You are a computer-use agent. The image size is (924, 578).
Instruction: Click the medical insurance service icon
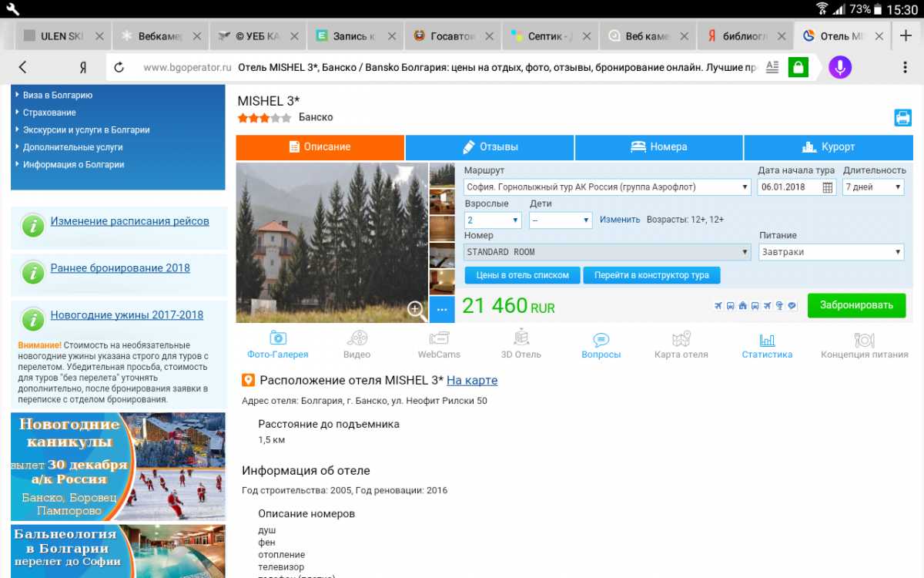click(779, 306)
